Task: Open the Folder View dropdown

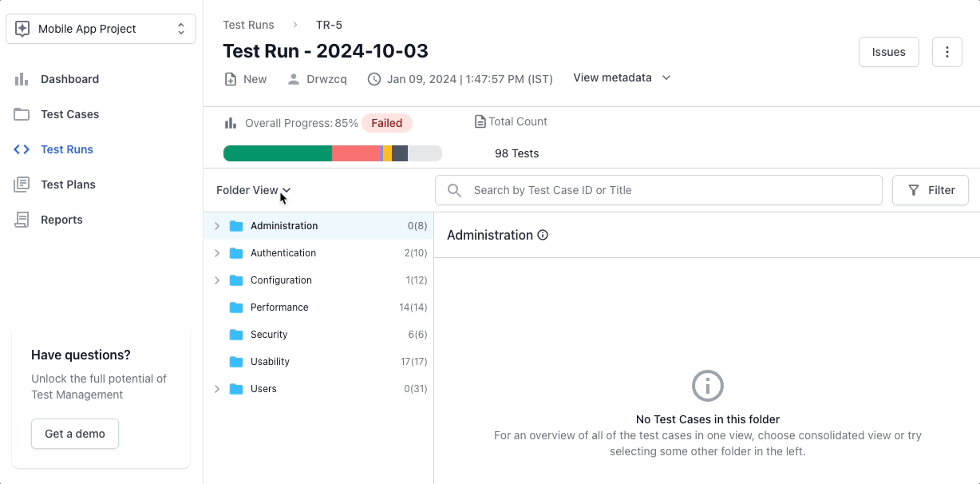Action: tap(253, 190)
